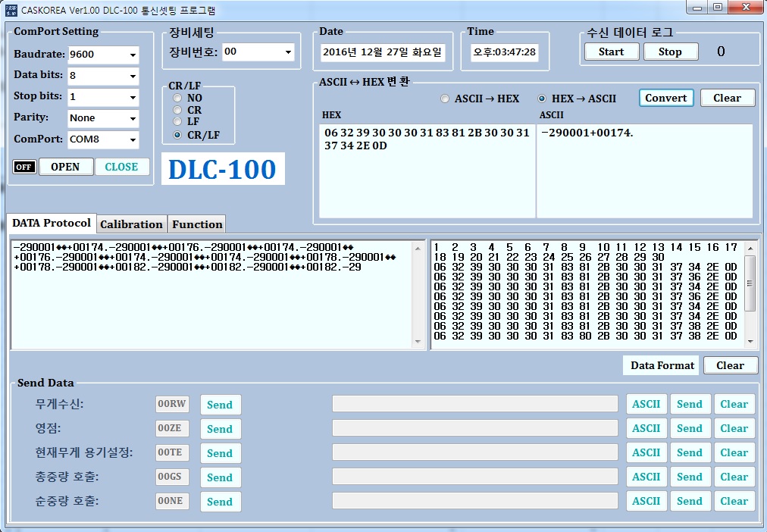767x532 pixels.
Task: Clear the custom field in 무게수신 row
Action: pyautogui.click(x=734, y=405)
